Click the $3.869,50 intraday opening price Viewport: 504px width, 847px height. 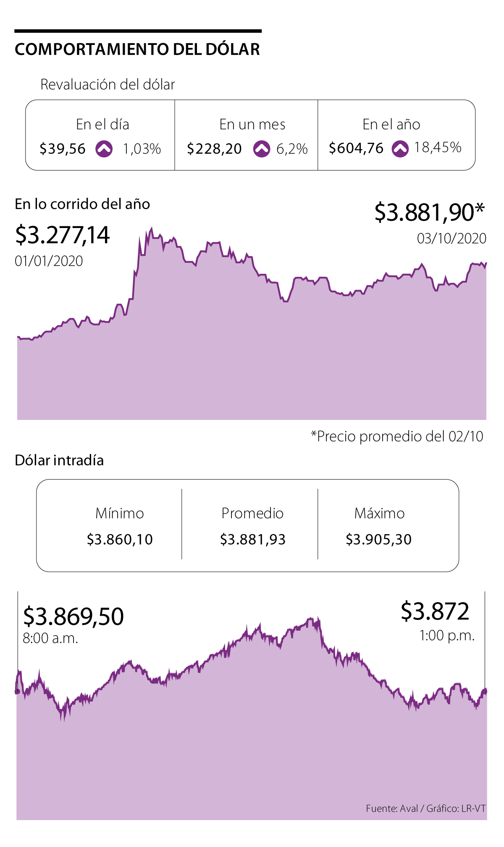point(73,616)
